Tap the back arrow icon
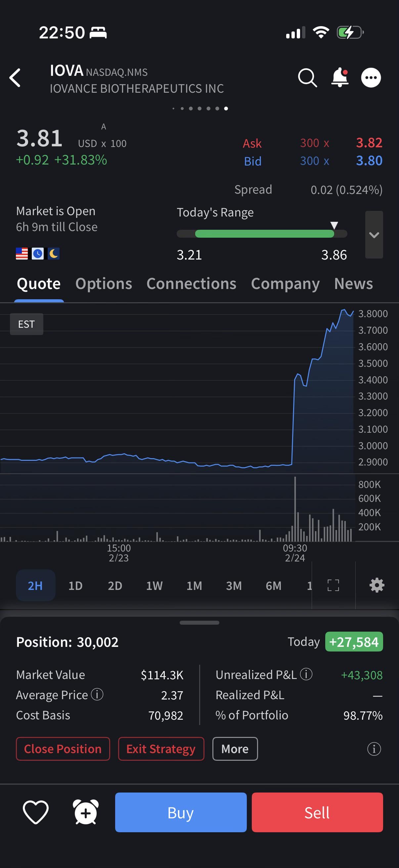The image size is (399, 868). click(x=15, y=78)
